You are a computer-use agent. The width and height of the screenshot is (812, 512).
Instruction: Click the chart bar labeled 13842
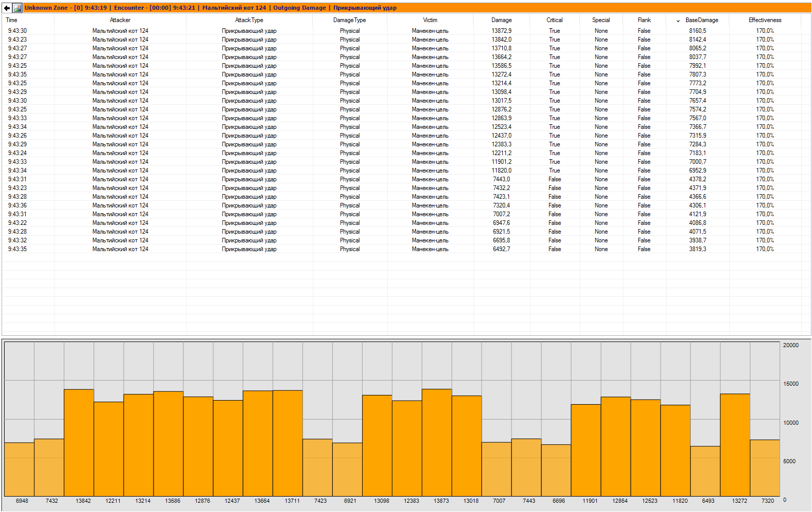(79, 443)
